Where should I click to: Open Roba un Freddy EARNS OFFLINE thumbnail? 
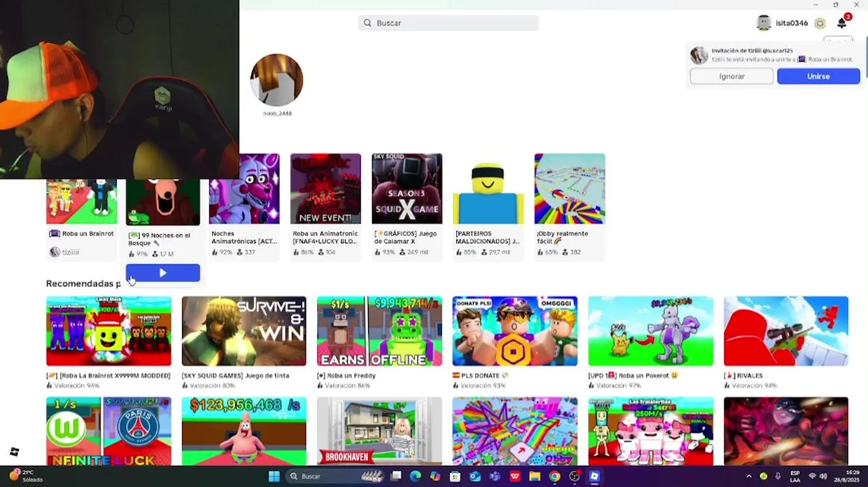pyautogui.click(x=379, y=331)
